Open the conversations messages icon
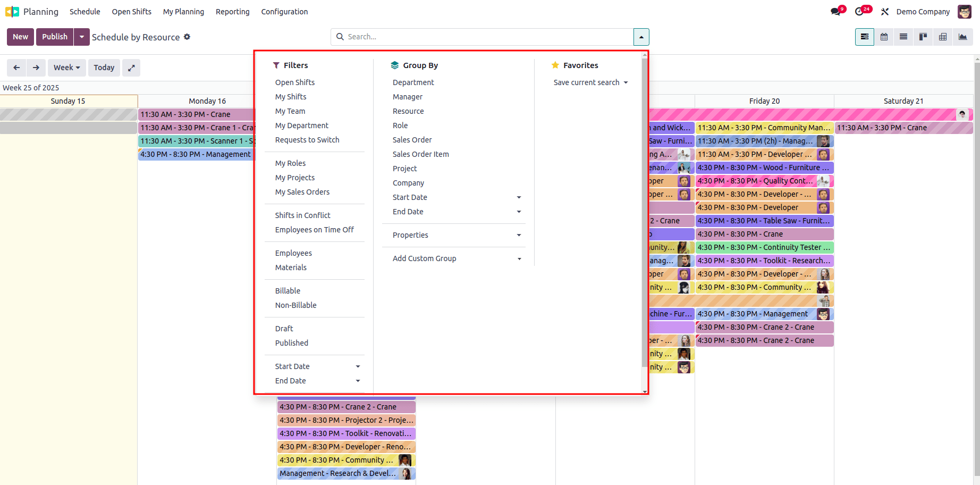 tap(837, 11)
